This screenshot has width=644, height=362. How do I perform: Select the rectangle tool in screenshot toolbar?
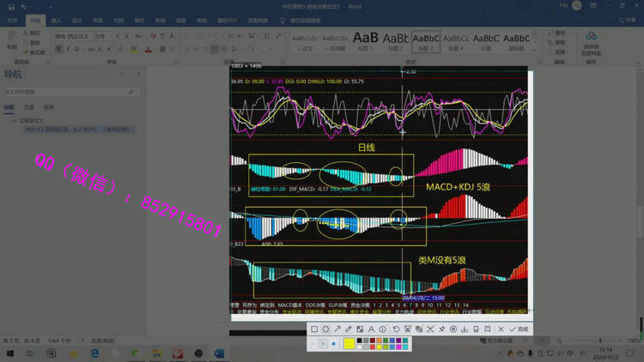314,329
